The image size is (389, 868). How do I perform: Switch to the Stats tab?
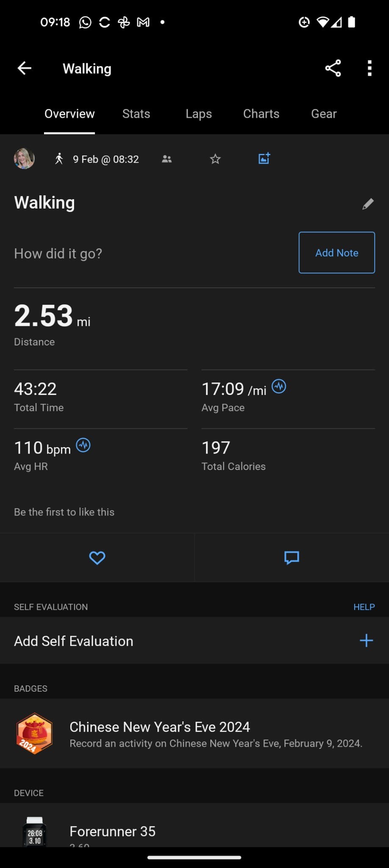pyautogui.click(x=136, y=114)
